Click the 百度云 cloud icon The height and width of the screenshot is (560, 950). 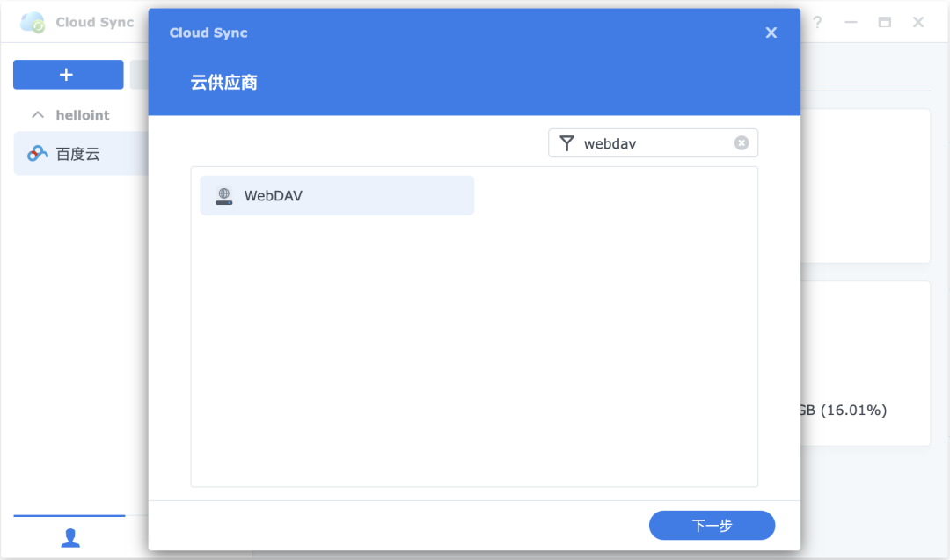pos(38,154)
